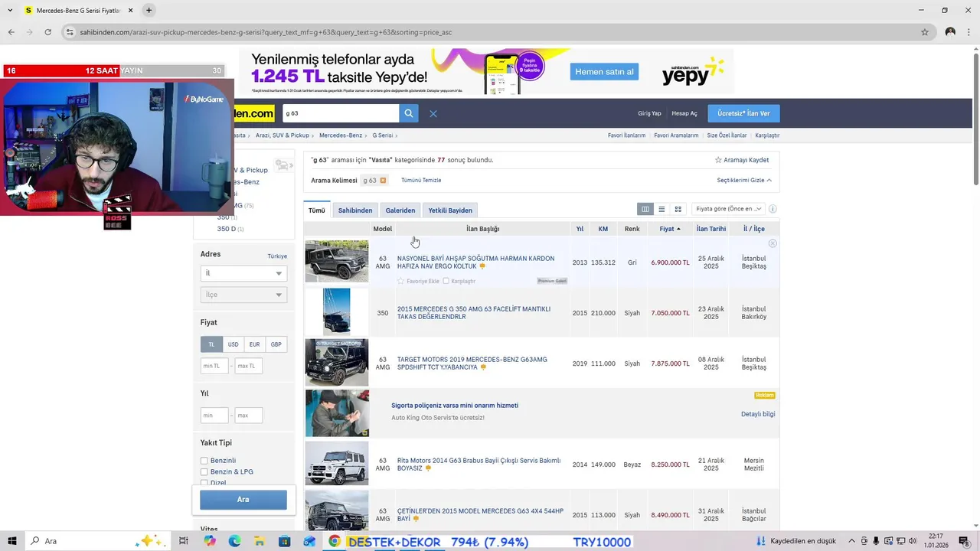This screenshot has width=980, height=551.
Task: Open Favori İlanlarım link
Action: click(626, 135)
